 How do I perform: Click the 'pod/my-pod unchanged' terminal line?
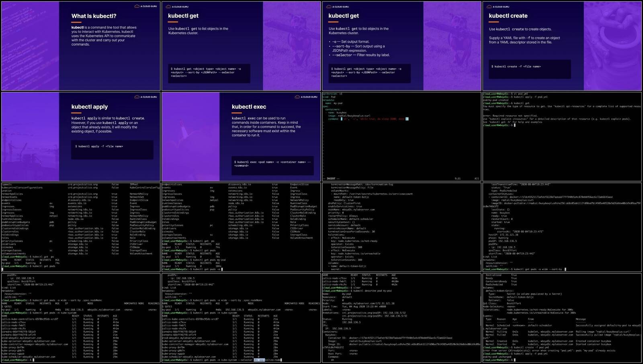pyautogui.click(x=496, y=357)
